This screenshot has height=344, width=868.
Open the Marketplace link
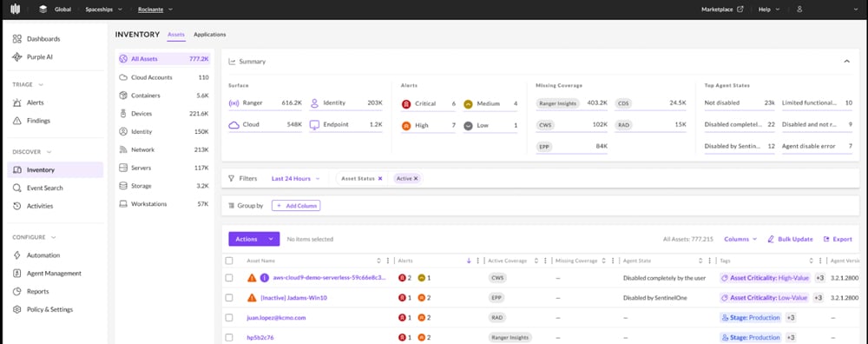(x=722, y=9)
